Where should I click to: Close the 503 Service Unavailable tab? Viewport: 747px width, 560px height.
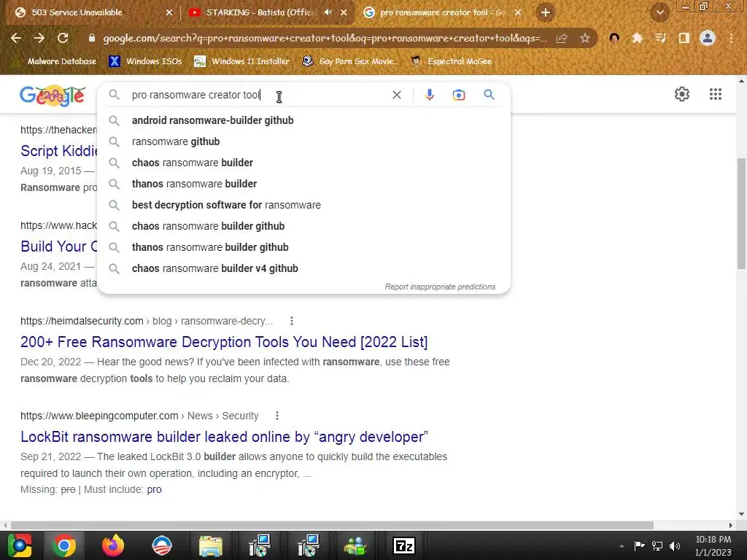coord(169,13)
